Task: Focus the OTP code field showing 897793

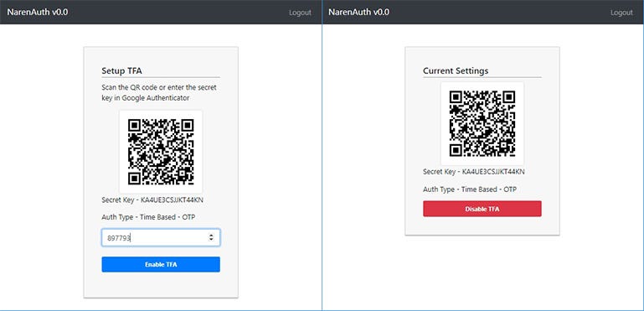Action: point(161,238)
